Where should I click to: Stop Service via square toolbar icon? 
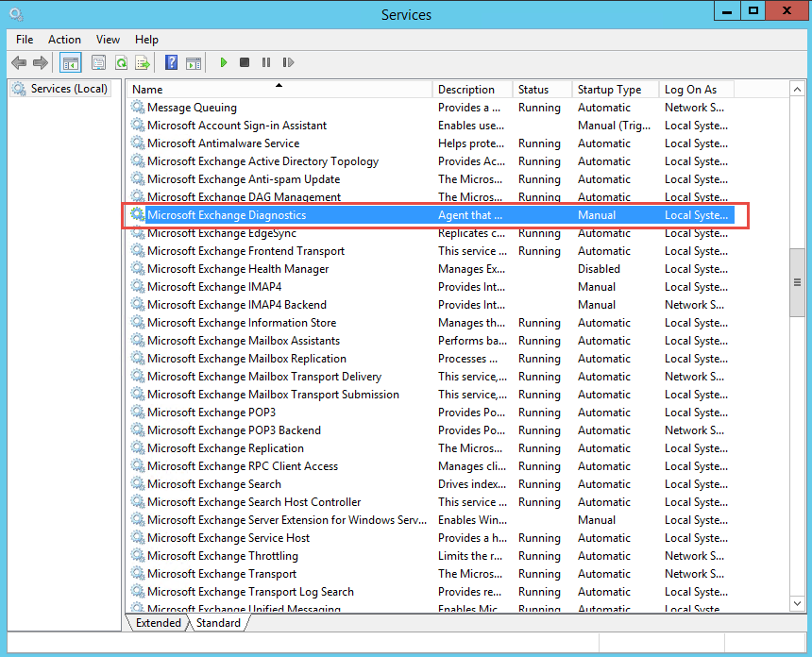[245, 62]
